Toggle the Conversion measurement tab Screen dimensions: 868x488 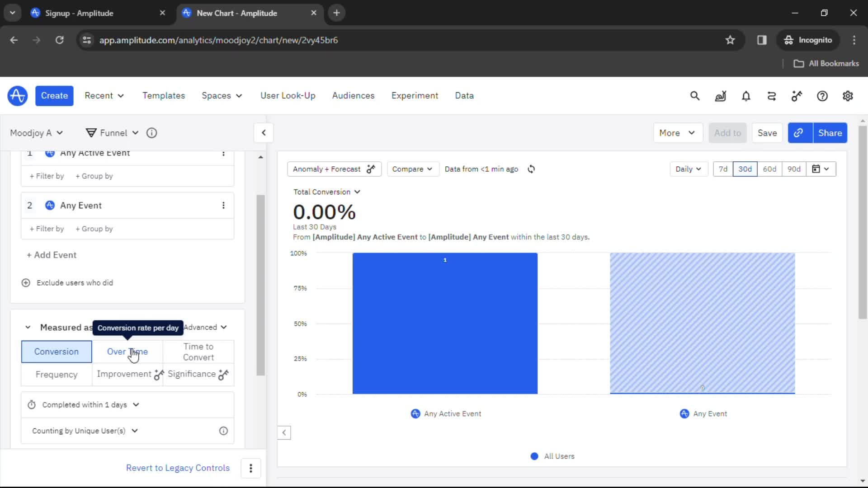[x=57, y=352]
